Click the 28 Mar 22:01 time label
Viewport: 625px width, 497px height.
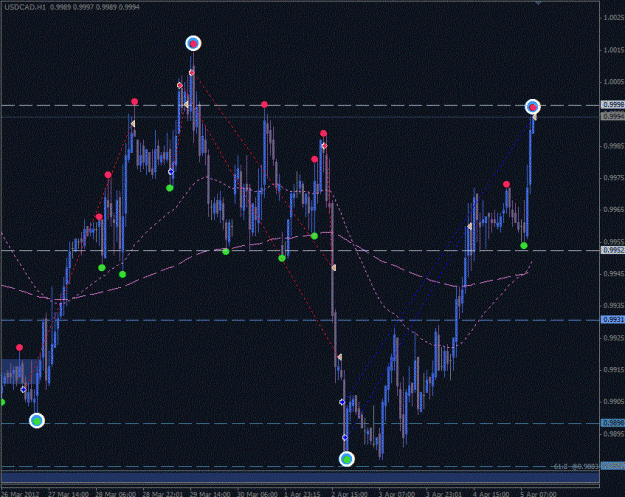[x=163, y=494]
